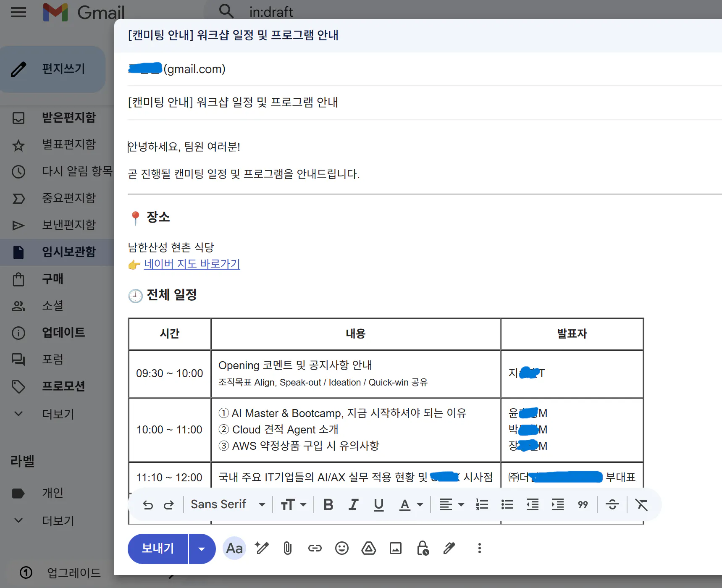Viewport: 722px width, 588px height.
Task: Insert files using Google Drive
Action: tap(368, 548)
